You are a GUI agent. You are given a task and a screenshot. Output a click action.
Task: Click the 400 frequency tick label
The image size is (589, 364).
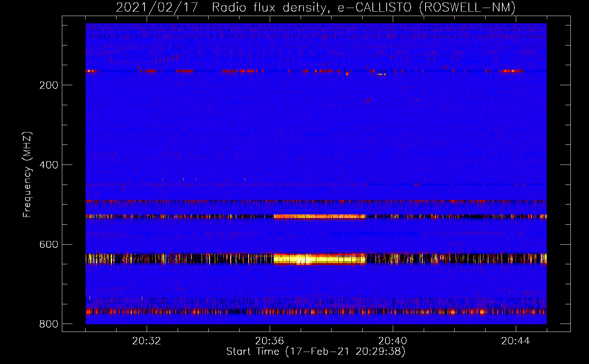(49, 165)
